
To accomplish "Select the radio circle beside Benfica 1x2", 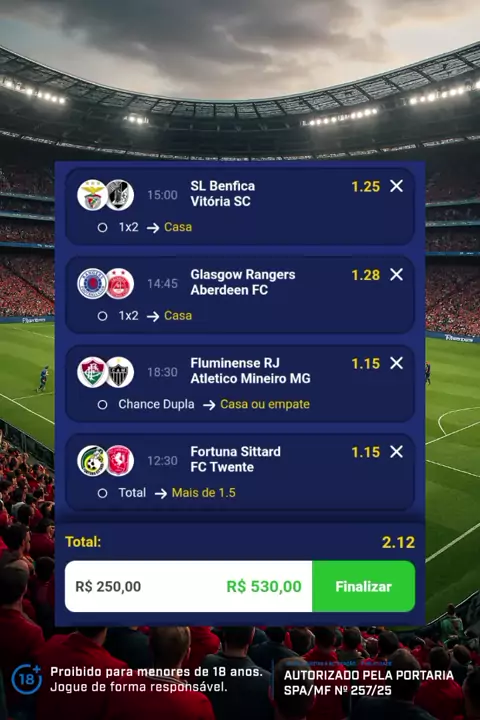I will 102,227.
